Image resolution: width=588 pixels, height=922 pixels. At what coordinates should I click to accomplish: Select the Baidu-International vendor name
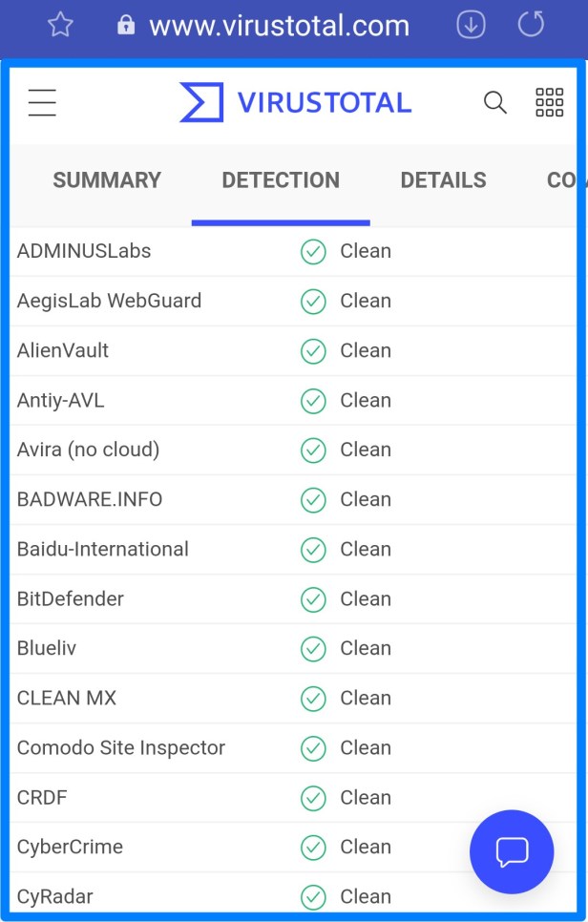coord(103,550)
